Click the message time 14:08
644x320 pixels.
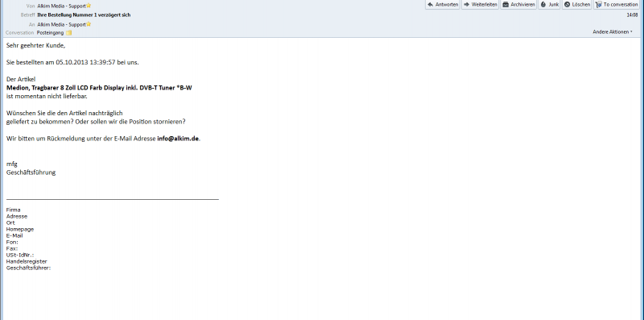[632, 15]
